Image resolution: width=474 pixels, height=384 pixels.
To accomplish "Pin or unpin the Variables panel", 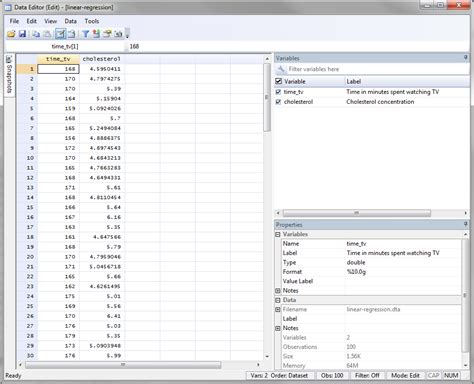I will tap(466, 58).
